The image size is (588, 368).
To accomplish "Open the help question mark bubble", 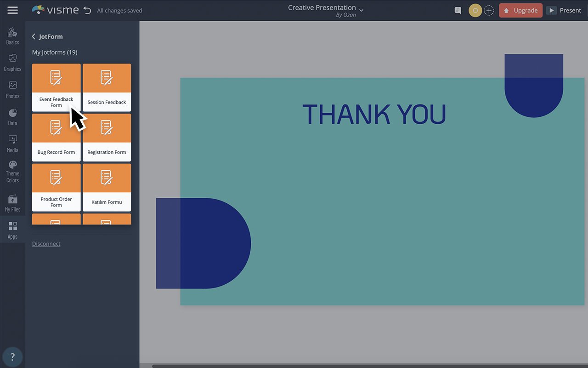I will 12,356.
